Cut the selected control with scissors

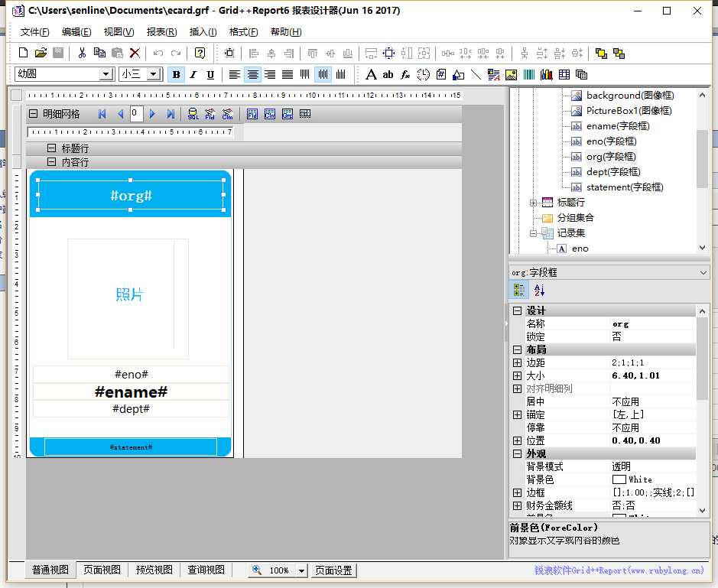[82, 53]
